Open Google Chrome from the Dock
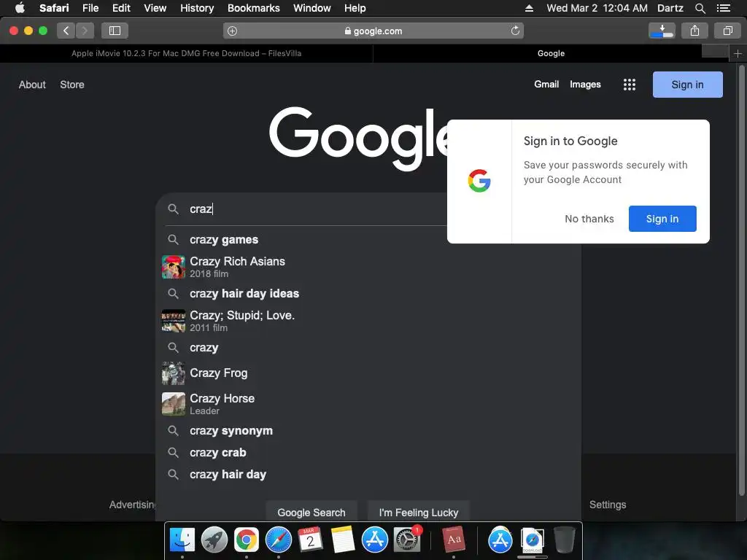Viewport: 747px width, 560px height. pos(247,540)
